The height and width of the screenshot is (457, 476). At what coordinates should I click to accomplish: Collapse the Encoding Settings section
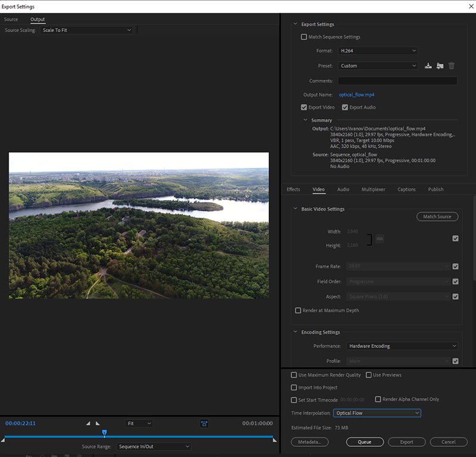coord(295,331)
